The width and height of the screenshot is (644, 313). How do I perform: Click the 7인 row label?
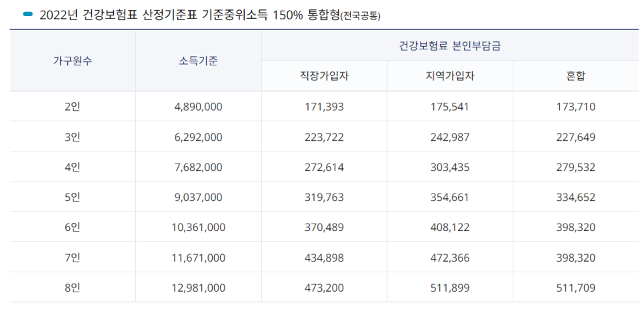pos(73,258)
